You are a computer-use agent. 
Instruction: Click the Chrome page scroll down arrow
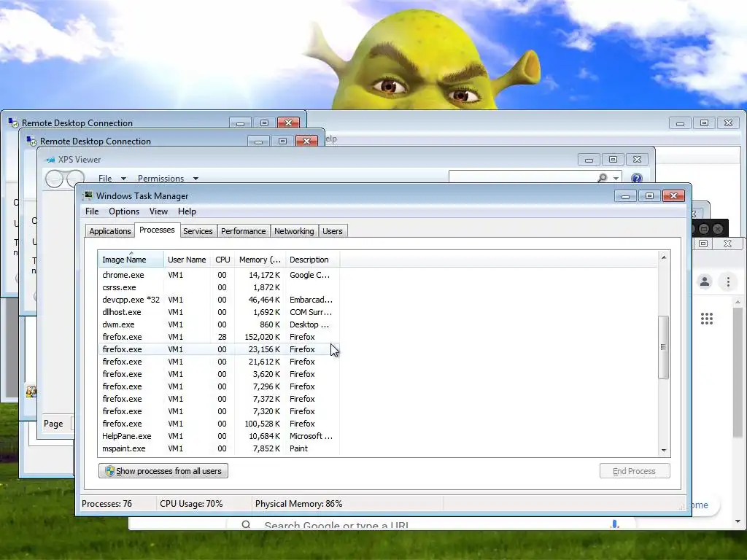point(738,521)
